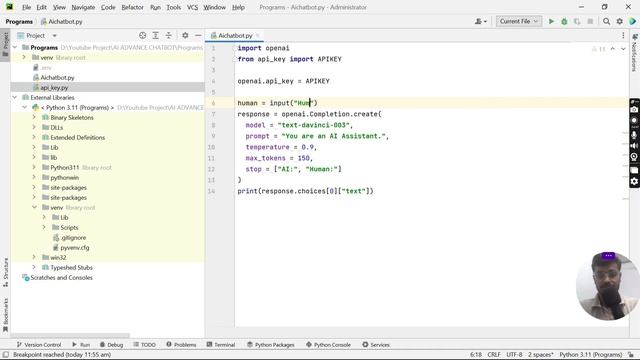Select .gitignore file in tree
640x360 pixels.
tap(73, 237)
